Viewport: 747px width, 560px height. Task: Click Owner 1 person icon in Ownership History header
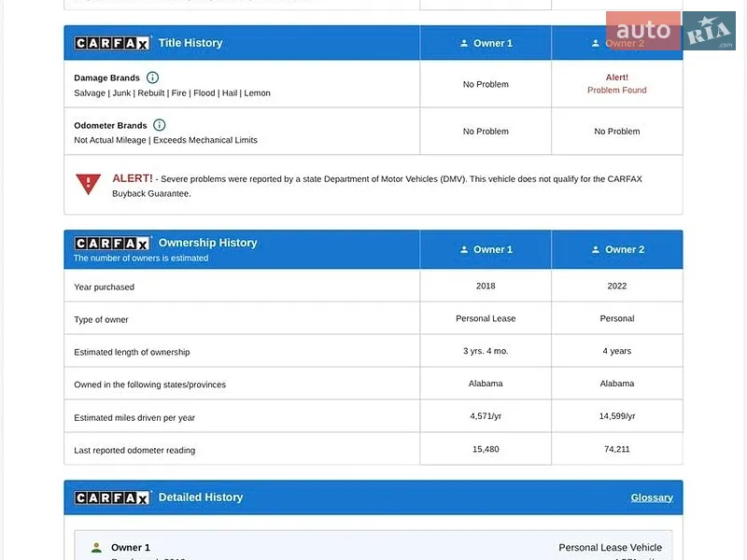(x=464, y=249)
